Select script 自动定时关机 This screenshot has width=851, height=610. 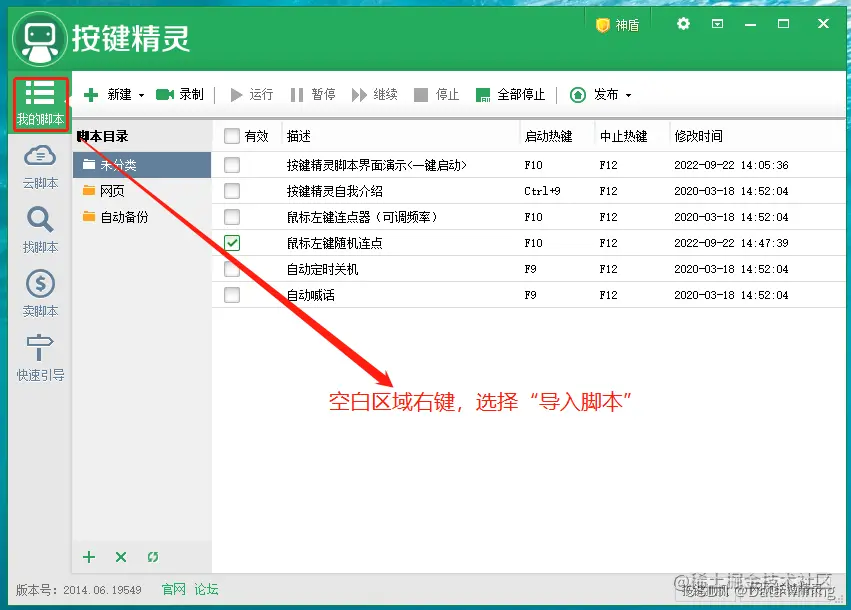[322, 269]
